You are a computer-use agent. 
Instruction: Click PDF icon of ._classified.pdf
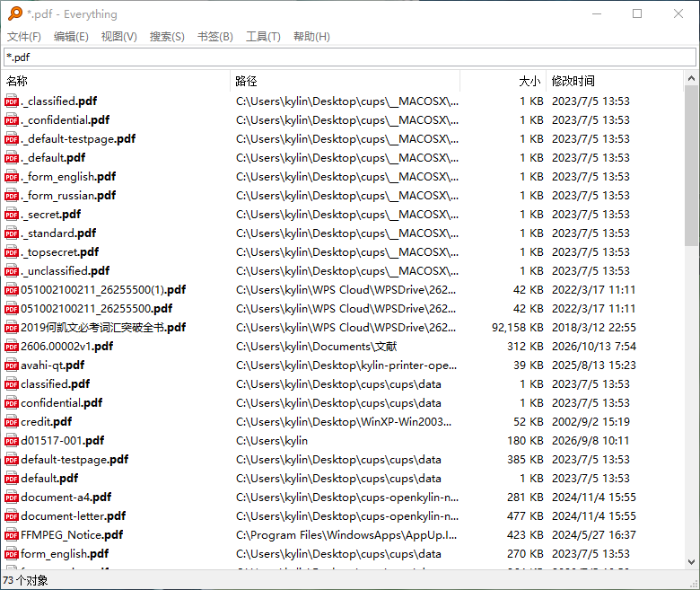tap(12, 101)
